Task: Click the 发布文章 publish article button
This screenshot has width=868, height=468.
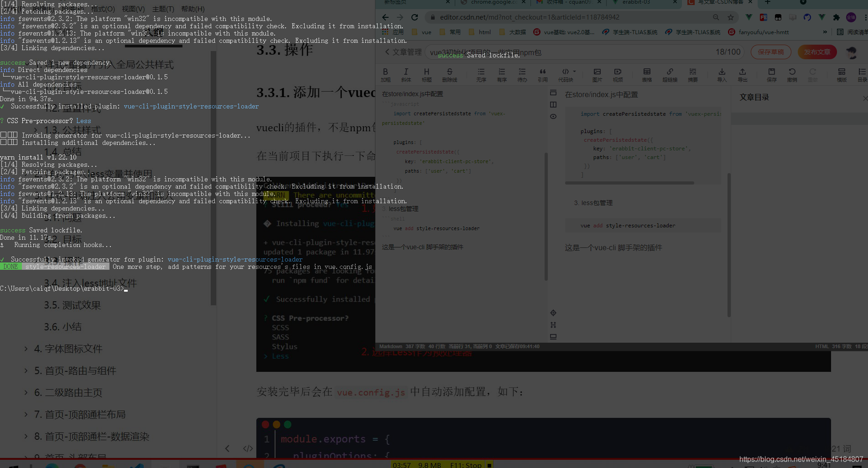Action: click(x=817, y=52)
